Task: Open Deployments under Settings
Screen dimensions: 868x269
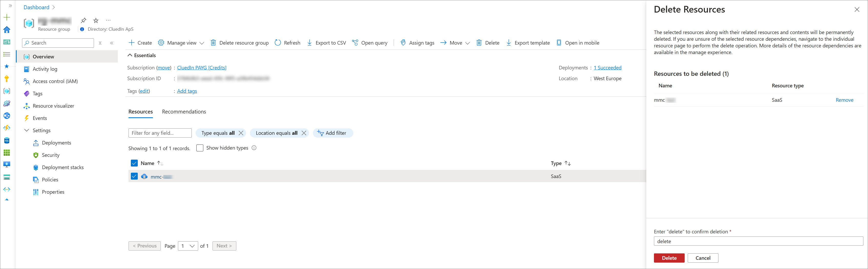Action: pyautogui.click(x=56, y=143)
